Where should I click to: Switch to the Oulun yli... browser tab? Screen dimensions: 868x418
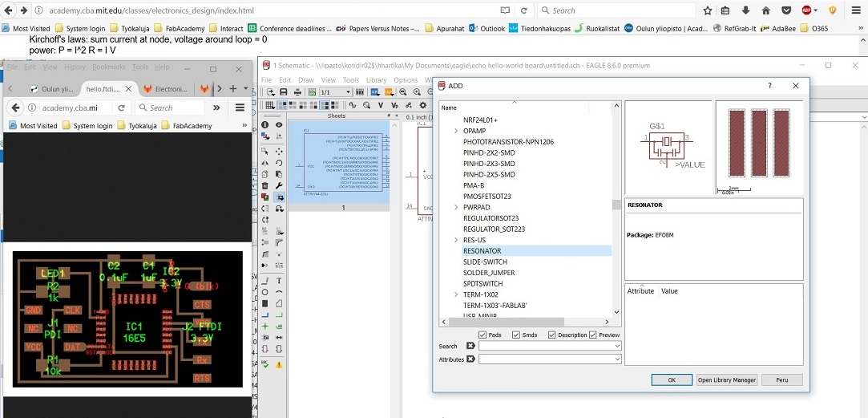(x=53, y=89)
